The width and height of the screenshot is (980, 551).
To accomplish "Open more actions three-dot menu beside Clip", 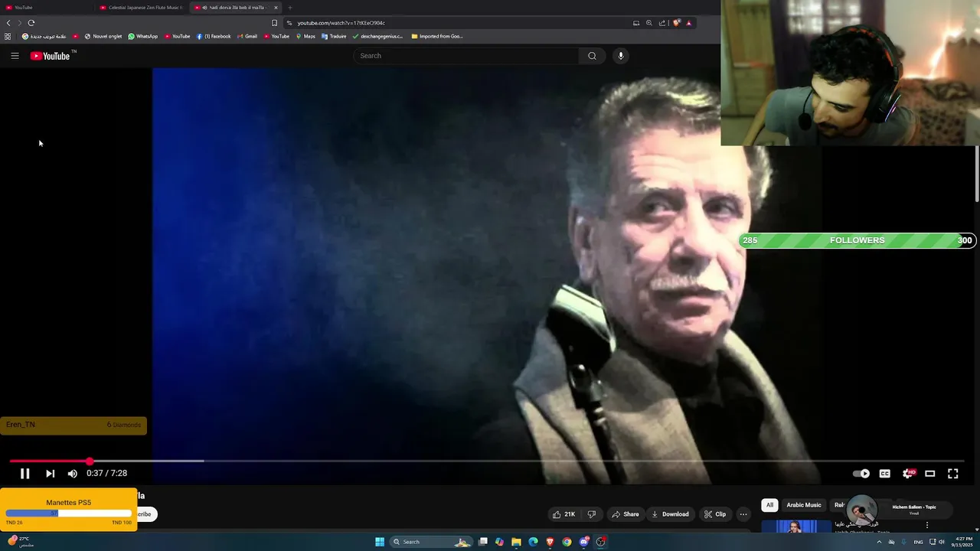I will point(743,514).
